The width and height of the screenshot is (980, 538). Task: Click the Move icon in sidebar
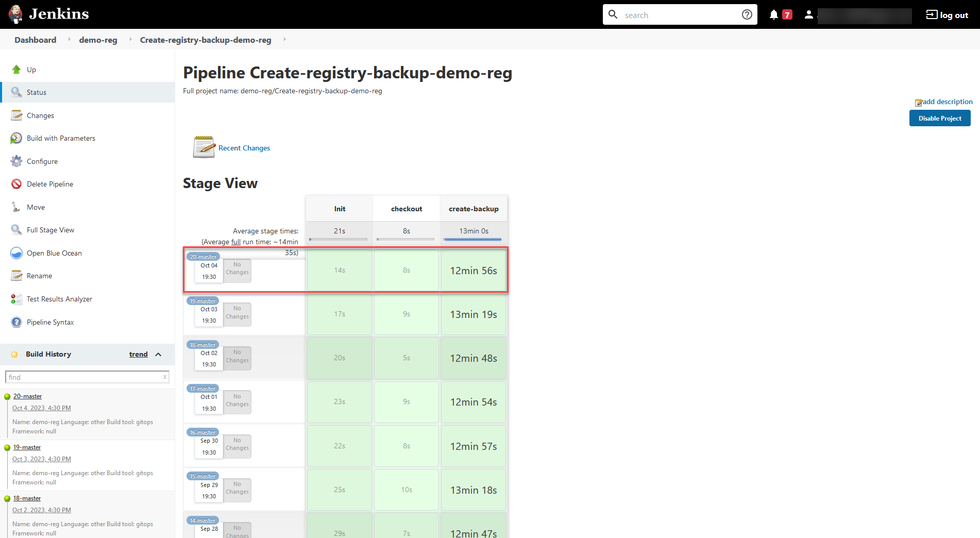(16, 207)
